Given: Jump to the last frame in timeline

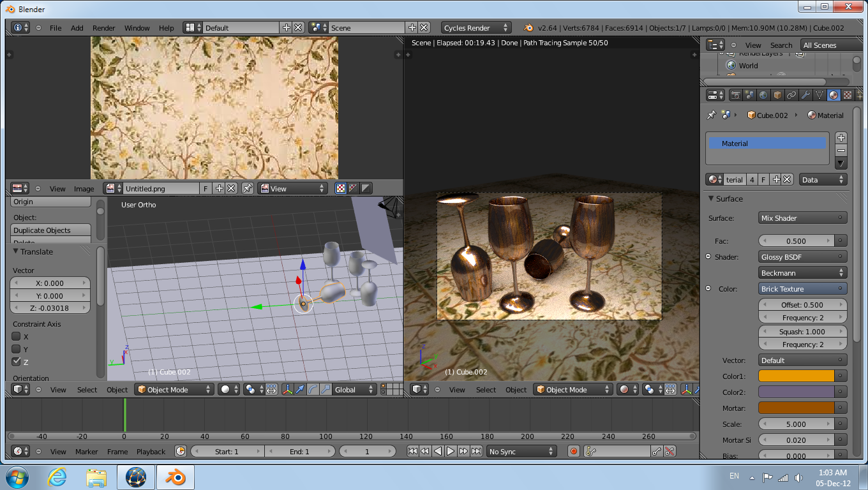Looking at the screenshot, I should 476,451.
